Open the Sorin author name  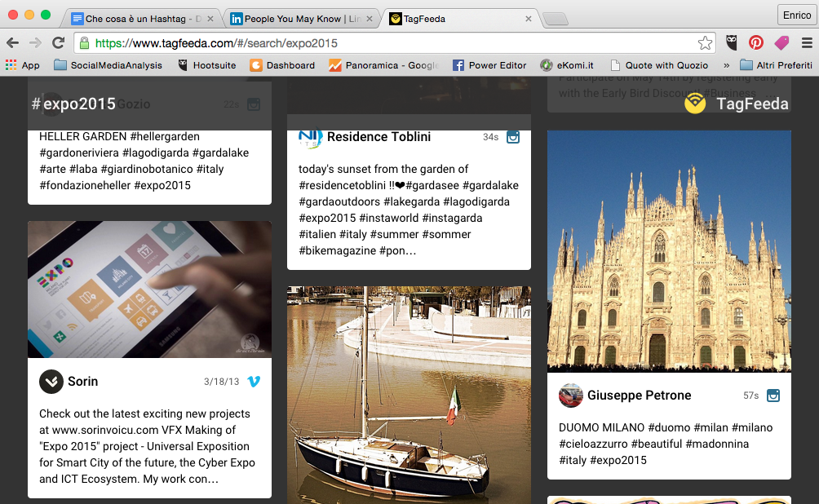83,382
